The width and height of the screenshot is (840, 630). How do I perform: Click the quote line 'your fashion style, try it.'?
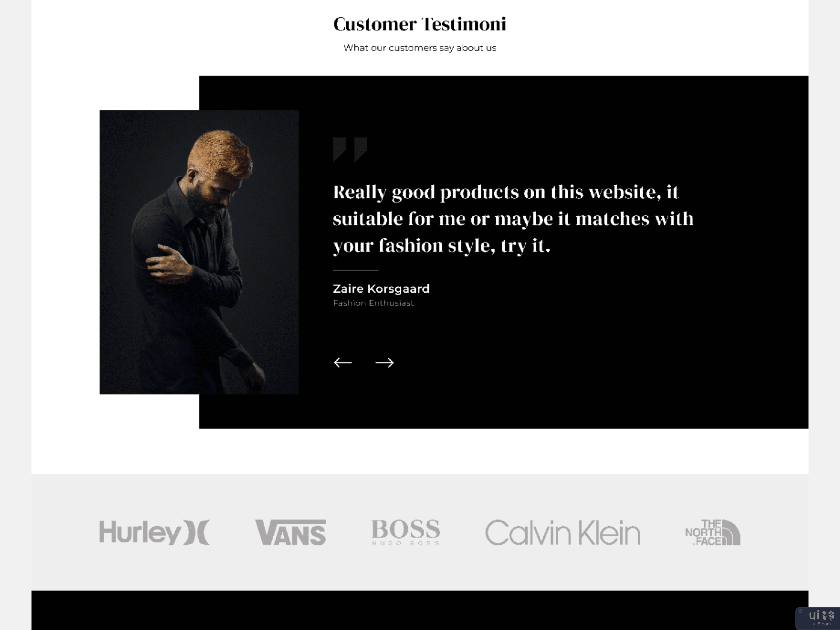[441, 246]
